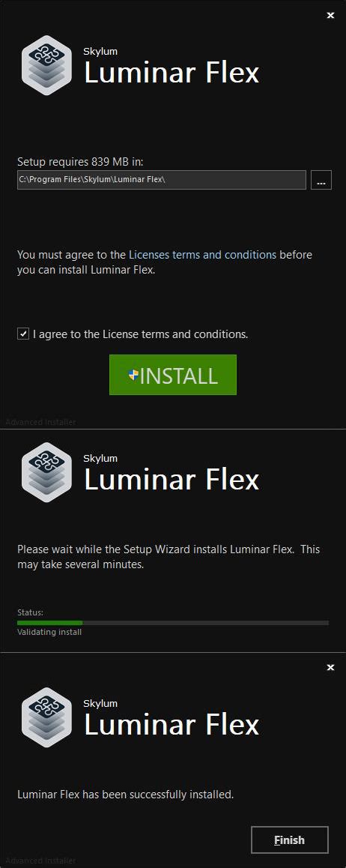The width and height of the screenshot is (346, 868).
Task: Toggle the license agreement checkbox
Action: 23,334
